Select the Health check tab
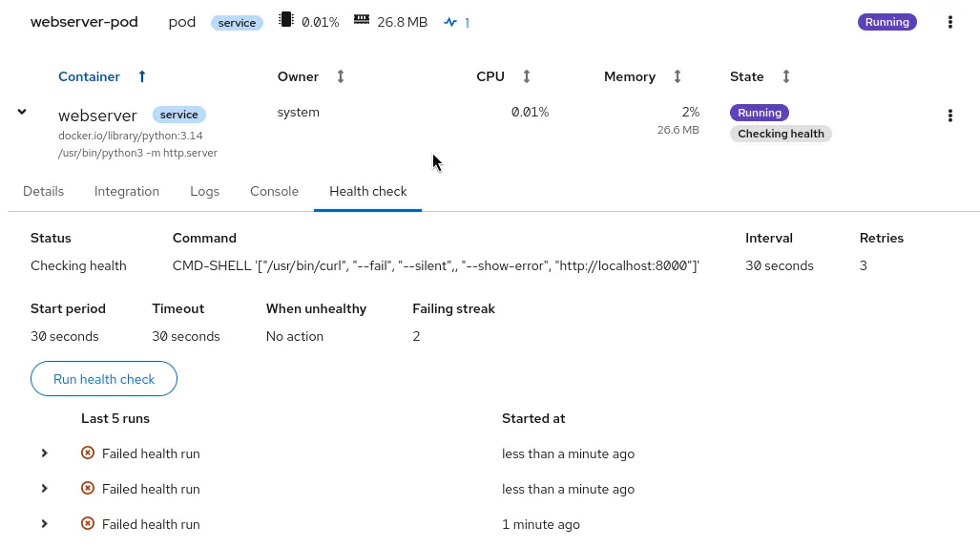The width and height of the screenshot is (980, 548). click(367, 191)
